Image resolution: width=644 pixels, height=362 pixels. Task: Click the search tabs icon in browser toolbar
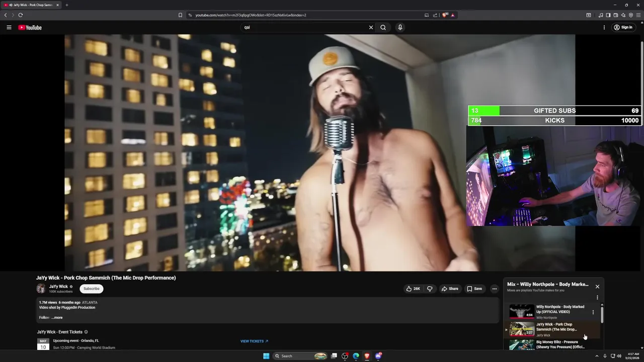coord(589,15)
